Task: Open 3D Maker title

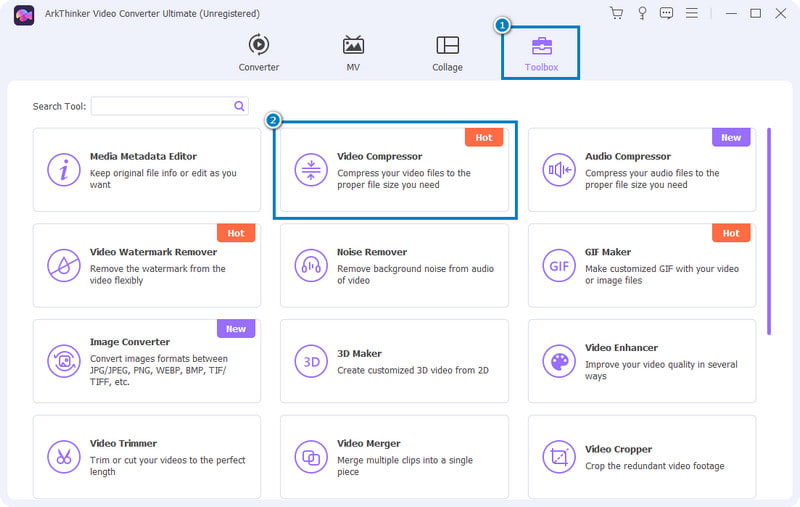Action: (x=359, y=353)
